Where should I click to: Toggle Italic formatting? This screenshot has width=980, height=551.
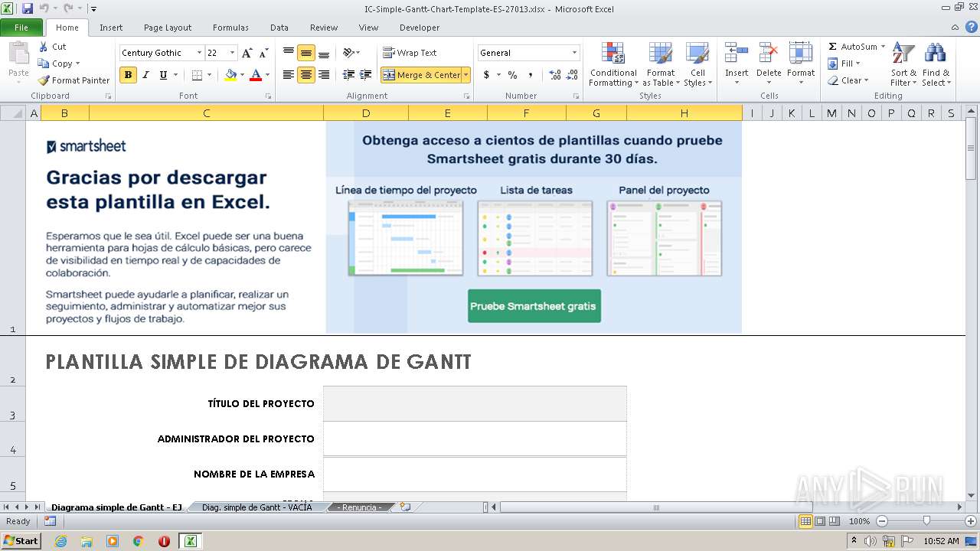[x=145, y=75]
